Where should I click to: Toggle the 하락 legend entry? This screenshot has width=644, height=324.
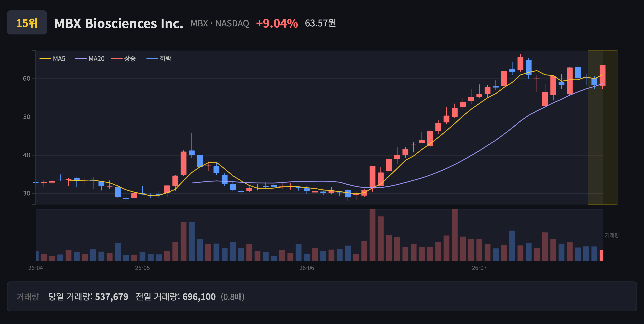[x=159, y=58]
